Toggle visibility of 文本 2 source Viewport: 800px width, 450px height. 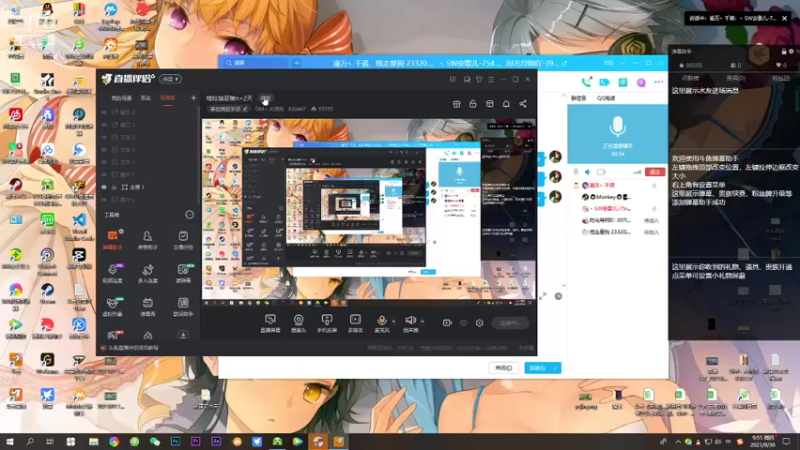[104, 149]
